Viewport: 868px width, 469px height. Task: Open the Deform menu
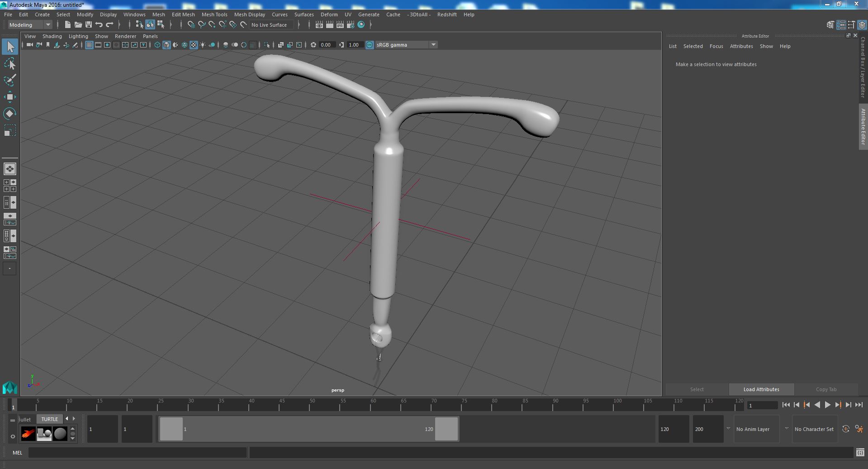329,14
